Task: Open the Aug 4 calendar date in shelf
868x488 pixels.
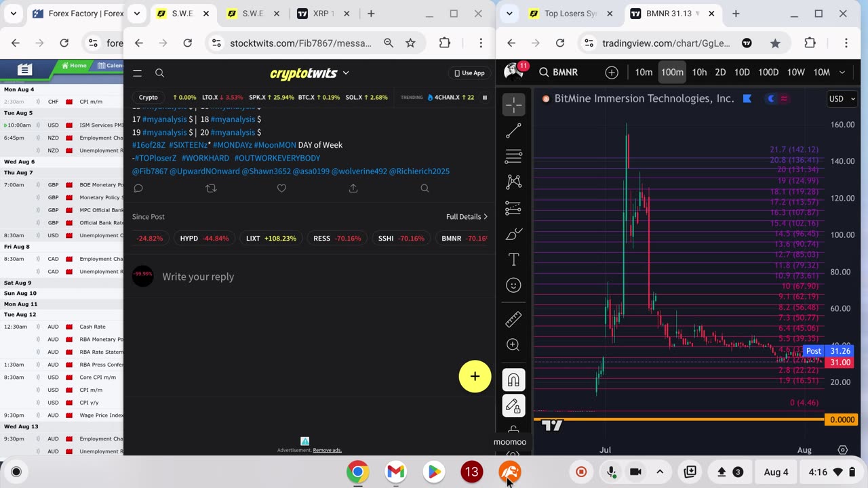Action: [x=776, y=472]
